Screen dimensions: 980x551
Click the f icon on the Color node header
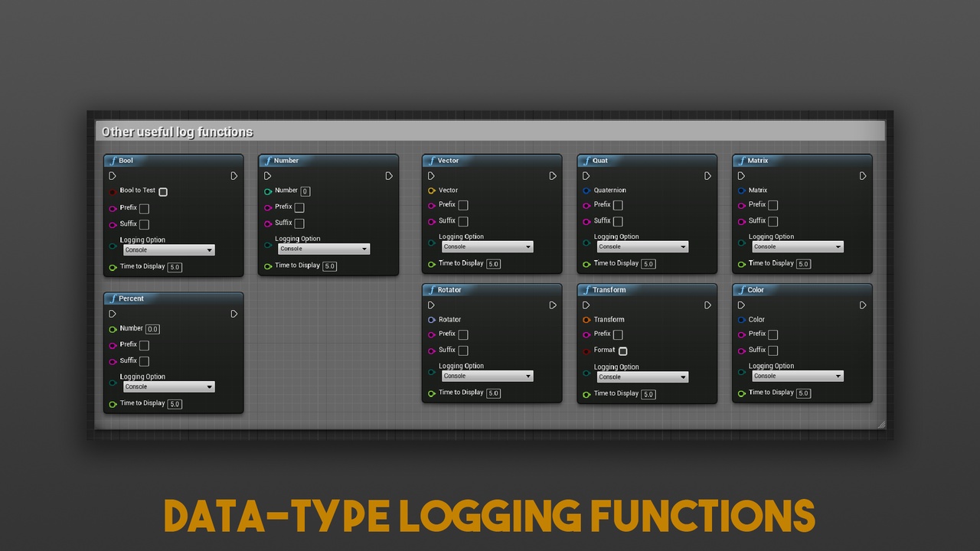click(743, 290)
